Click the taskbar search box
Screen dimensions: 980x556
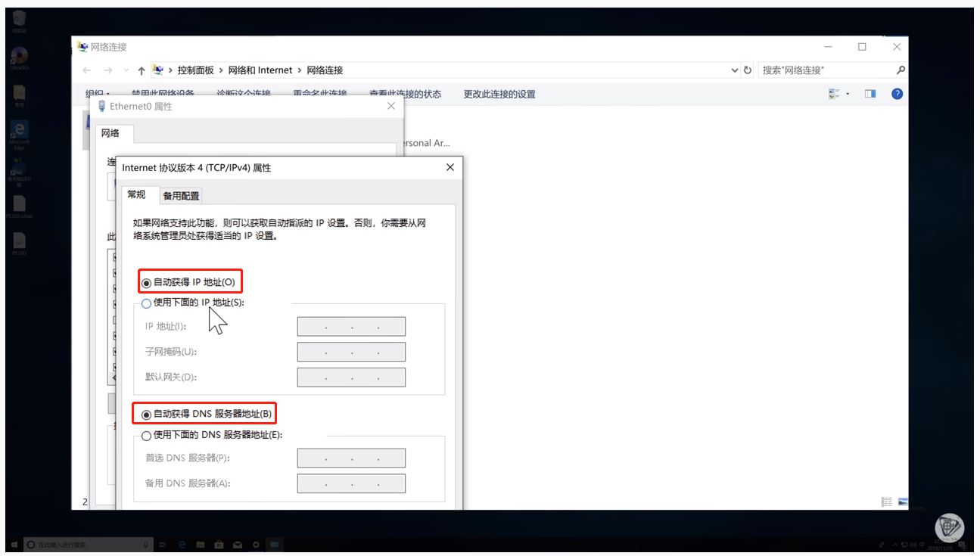(89, 544)
